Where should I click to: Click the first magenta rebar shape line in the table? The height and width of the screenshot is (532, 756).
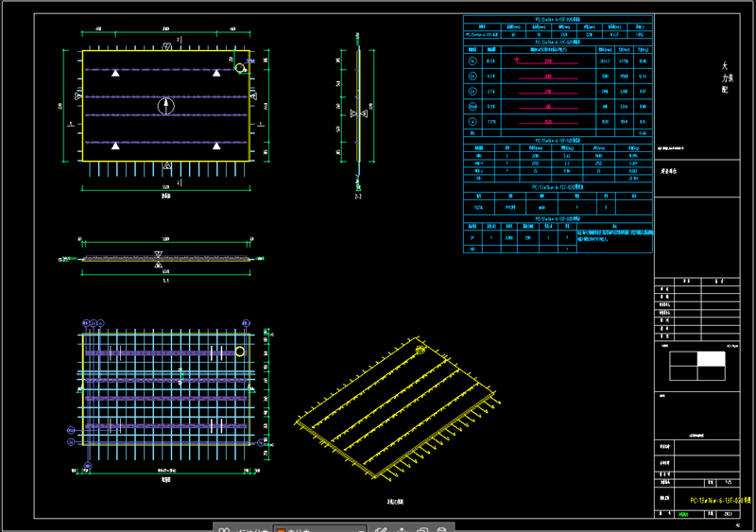click(547, 61)
